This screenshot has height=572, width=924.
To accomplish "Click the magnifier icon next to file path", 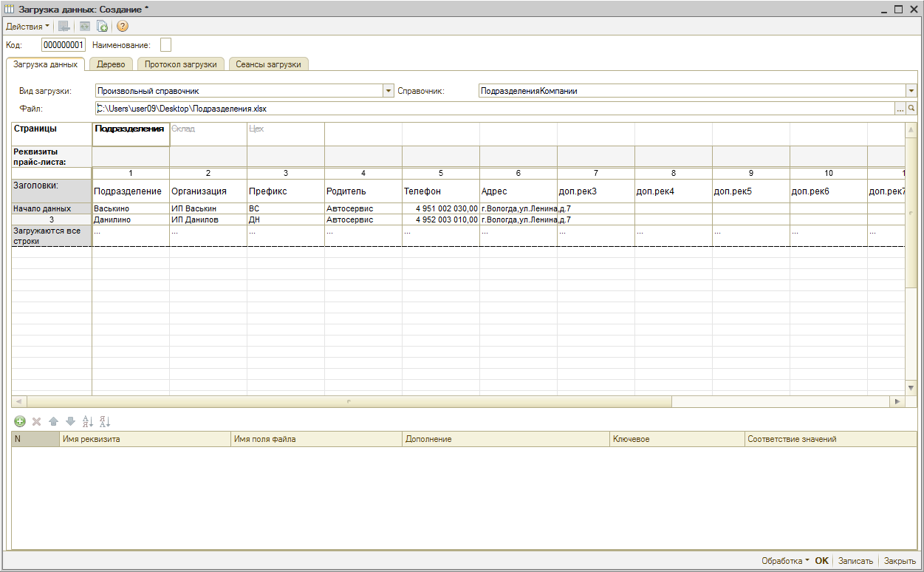I will pos(911,109).
